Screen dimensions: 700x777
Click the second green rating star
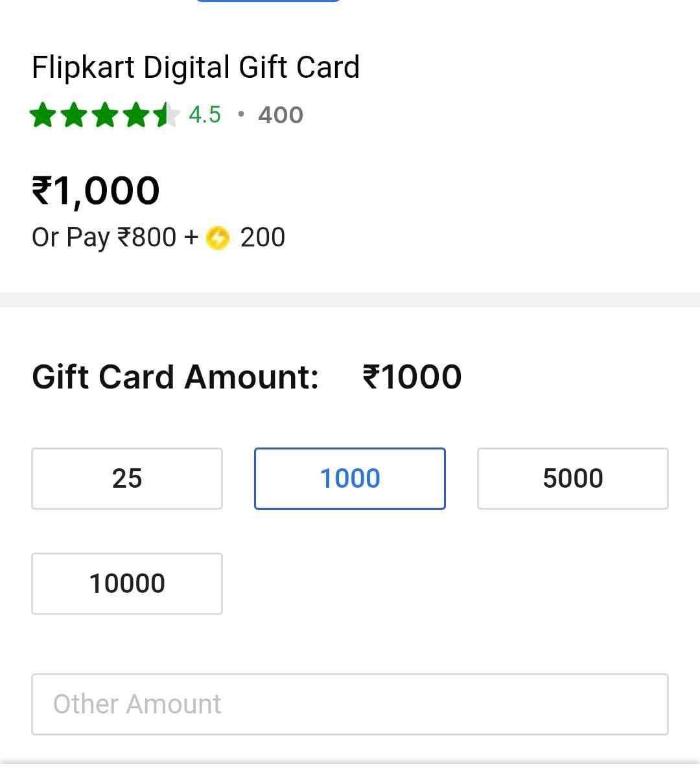(x=74, y=115)
